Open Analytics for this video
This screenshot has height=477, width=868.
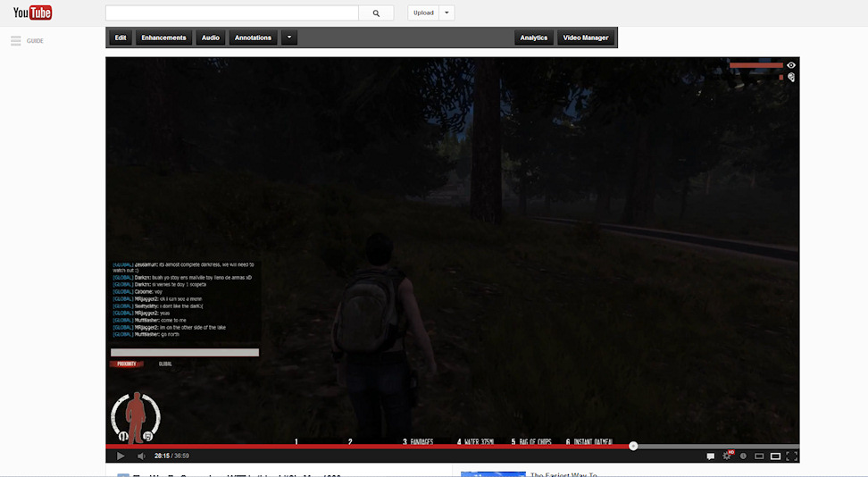click(534, 38)
